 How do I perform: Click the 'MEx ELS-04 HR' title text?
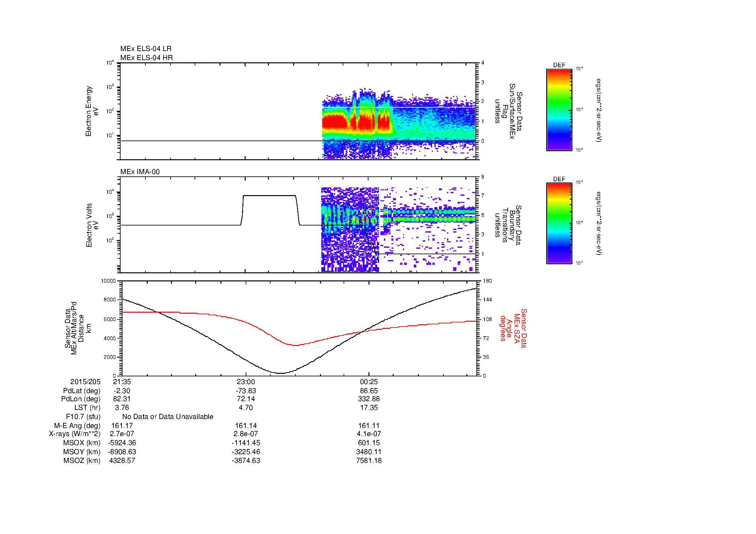pos(146,58)
